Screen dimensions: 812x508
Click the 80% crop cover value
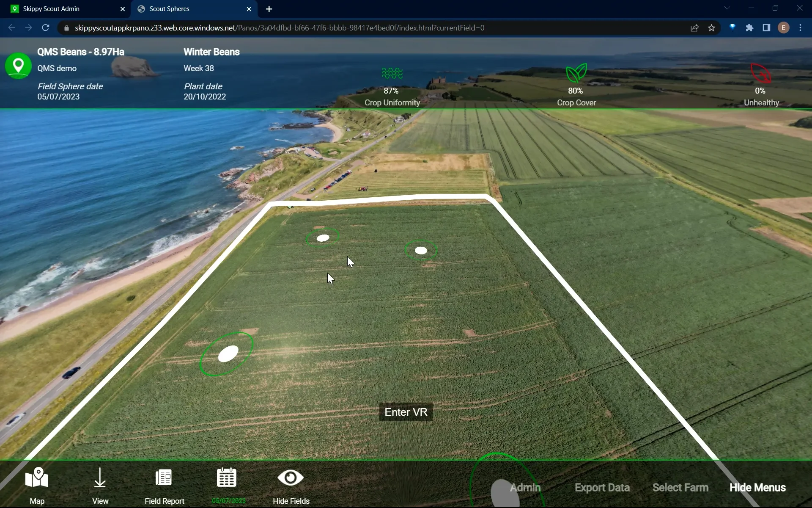(576, 91)
